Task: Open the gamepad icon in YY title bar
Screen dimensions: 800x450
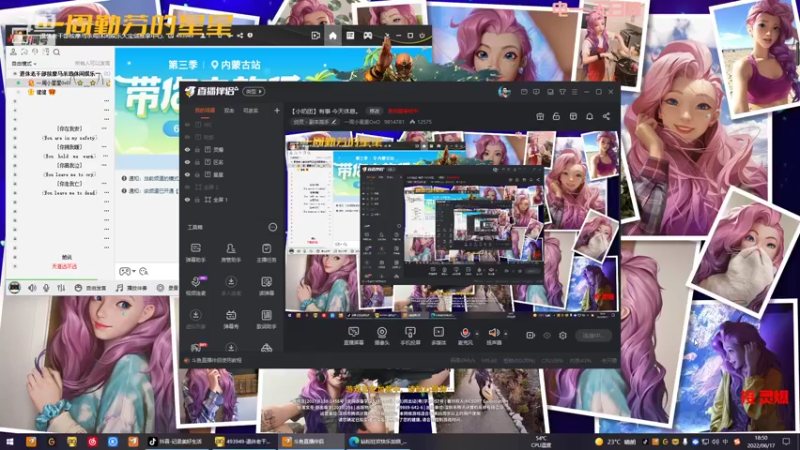Action: click(x=367, y=36)
